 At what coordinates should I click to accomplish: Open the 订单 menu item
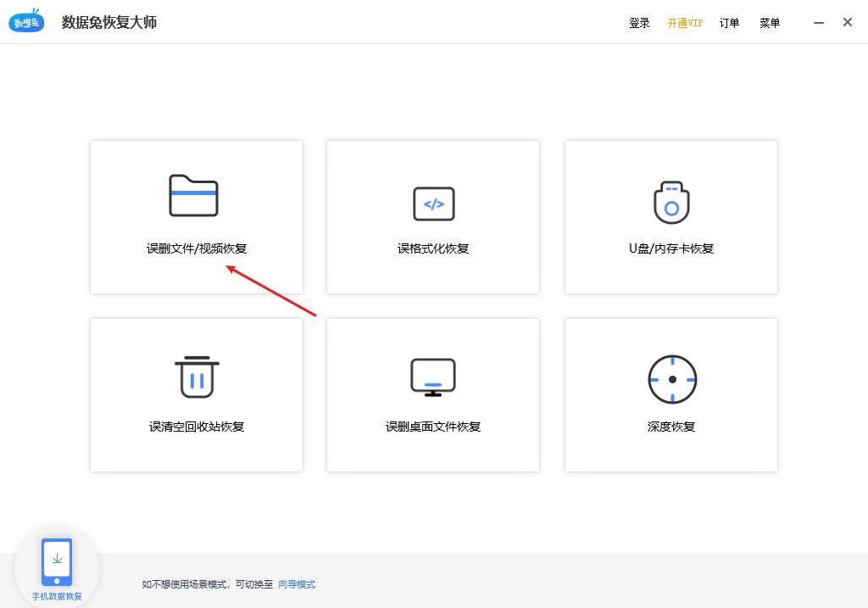(x=729, y=23)
